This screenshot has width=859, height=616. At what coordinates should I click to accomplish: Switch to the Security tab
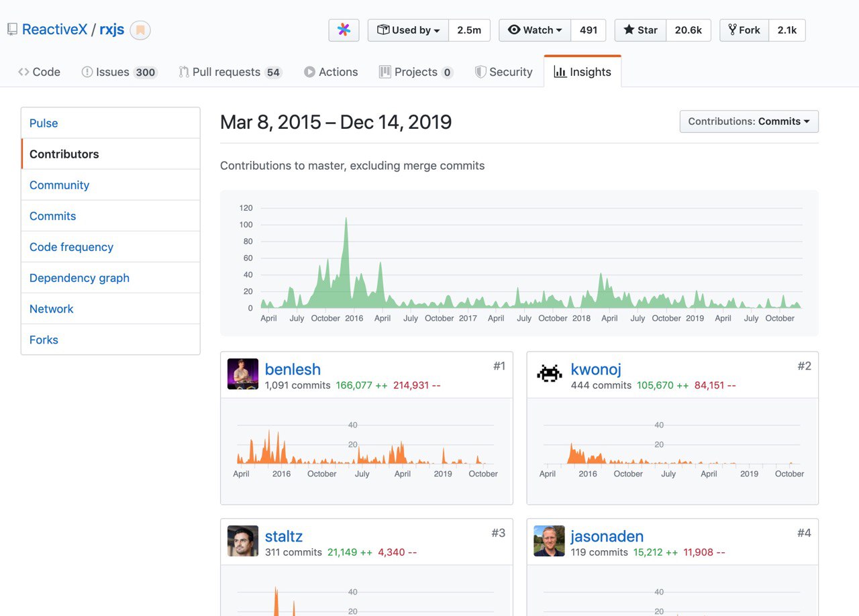coord(503,72)
